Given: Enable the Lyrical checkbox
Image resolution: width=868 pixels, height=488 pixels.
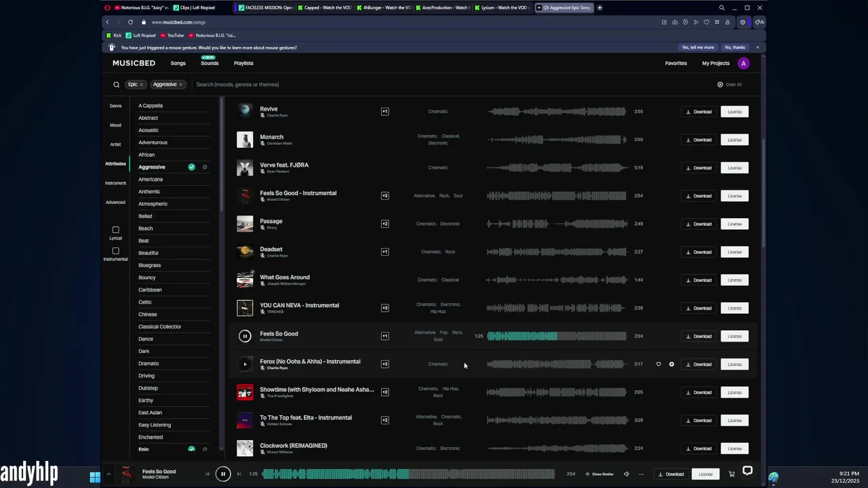Looking at the screenshot, I should click(x=115, y=230).
